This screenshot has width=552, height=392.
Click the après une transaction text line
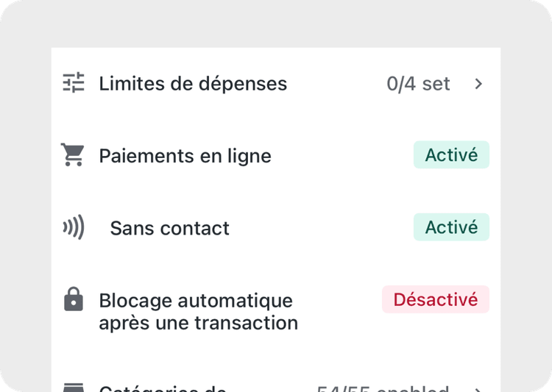click(x=199, y=323)
